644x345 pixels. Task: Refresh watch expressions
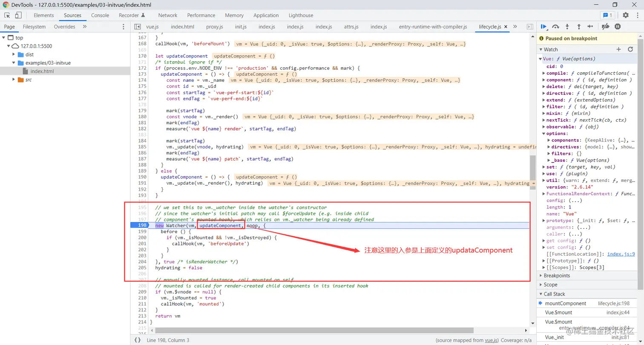(630, 49)
